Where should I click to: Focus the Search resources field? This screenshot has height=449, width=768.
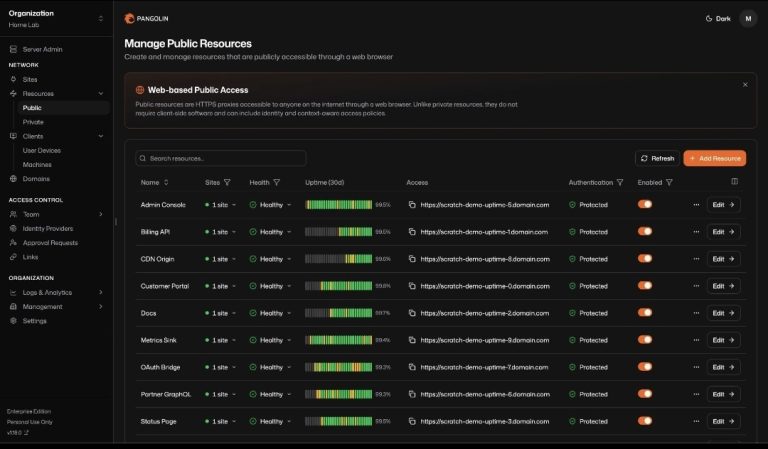tap(220, 158)
